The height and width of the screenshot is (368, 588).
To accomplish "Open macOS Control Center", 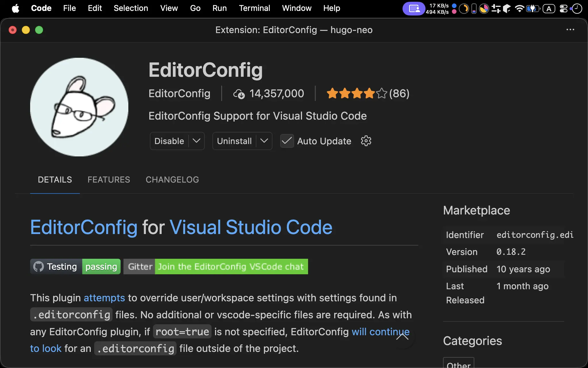I will (563, 9).
